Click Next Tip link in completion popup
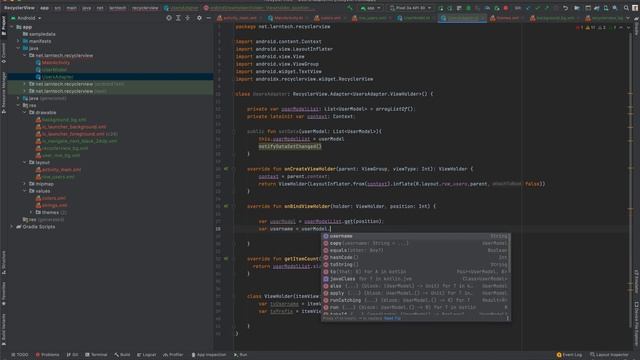Image resolution: width=640 pixels, height=360 pixels. point(392,318)
